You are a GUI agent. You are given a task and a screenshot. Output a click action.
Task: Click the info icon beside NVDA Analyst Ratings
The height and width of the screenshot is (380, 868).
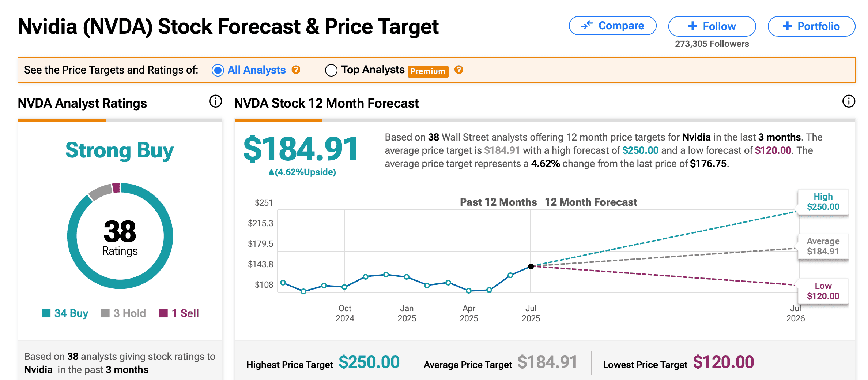click(215, 101)
